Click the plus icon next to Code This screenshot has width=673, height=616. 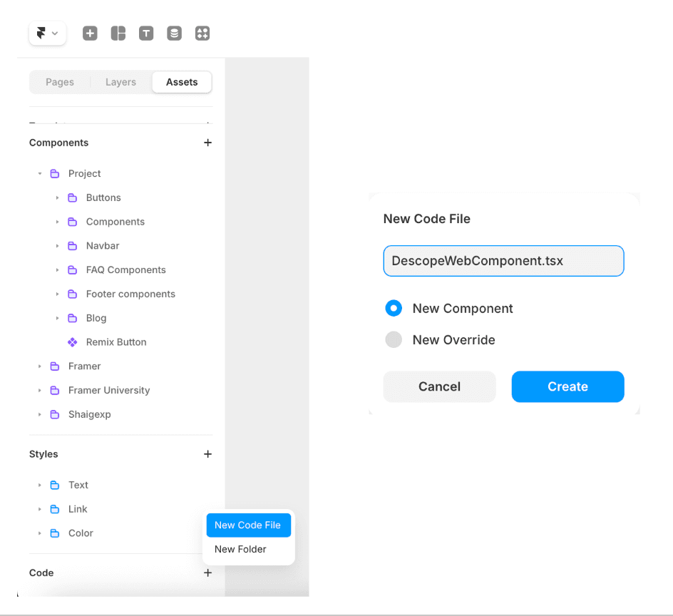[x=207, y=573]
